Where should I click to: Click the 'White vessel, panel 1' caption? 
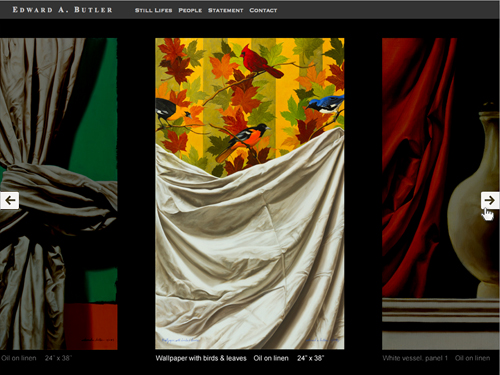pos(415,358)
